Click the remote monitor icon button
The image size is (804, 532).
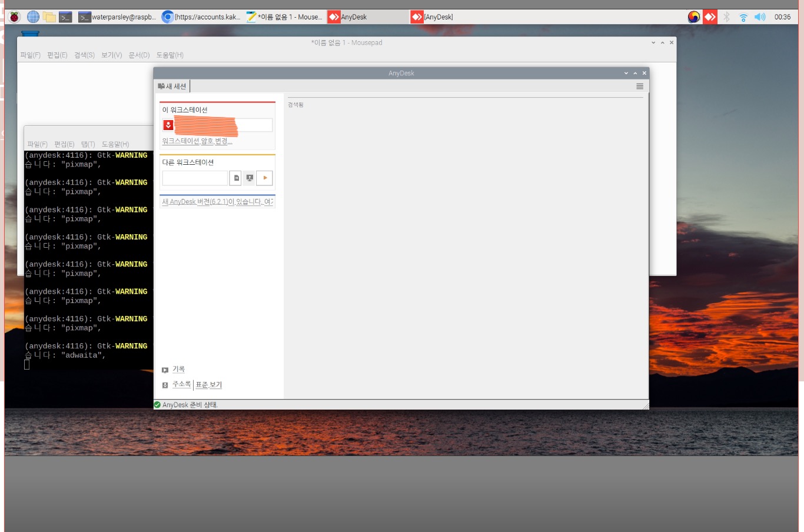[250, 178]
